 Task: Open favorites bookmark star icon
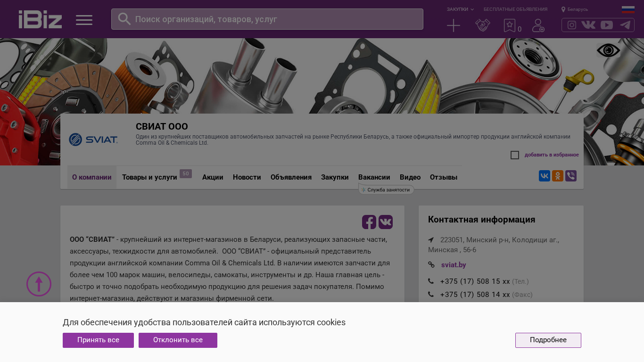510,25
